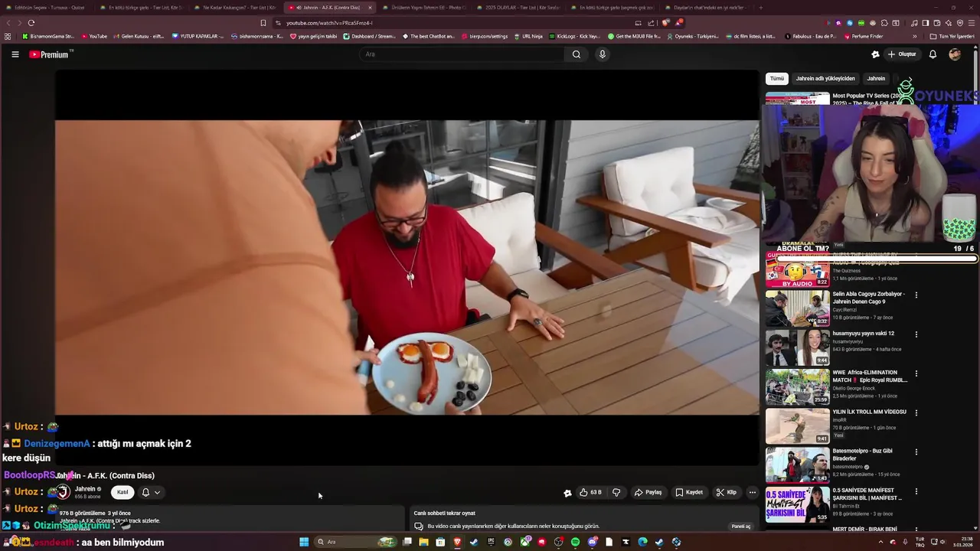Open File Explorer from the taskbar
Screen dimensions: 980x551
[424, 542]
